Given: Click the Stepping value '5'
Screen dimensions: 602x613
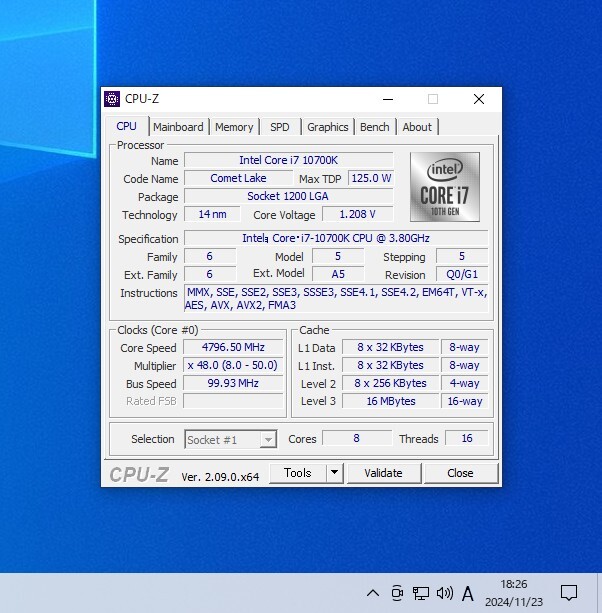Looking at the screenshot, I should click(462, 256).
